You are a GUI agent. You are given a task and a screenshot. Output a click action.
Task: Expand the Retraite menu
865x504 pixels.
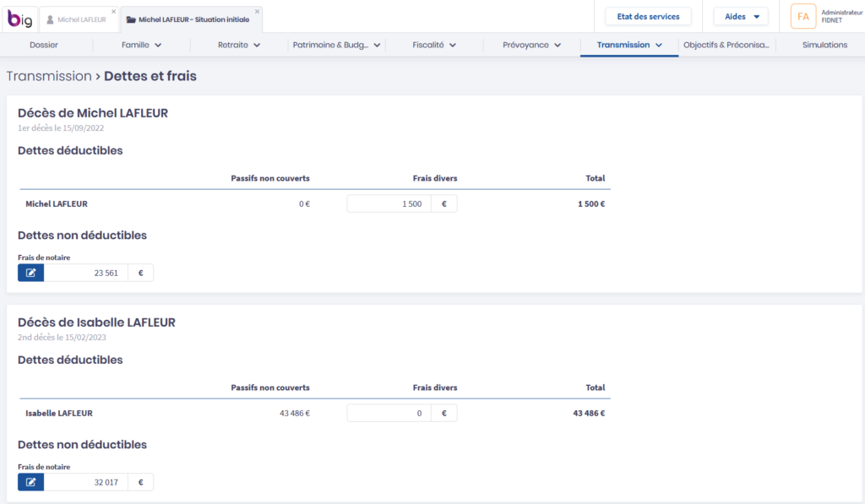click(x=239, y=45)
